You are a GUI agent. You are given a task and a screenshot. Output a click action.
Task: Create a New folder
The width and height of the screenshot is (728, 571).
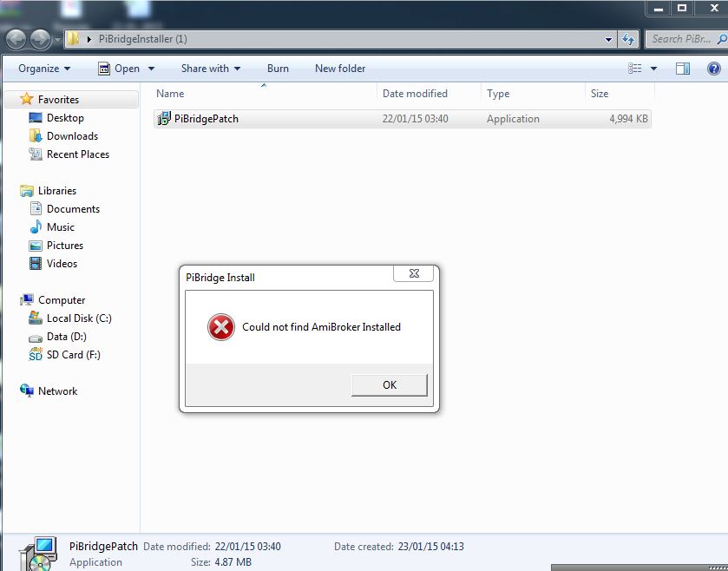pyautogui.click(x=340, y=69)
